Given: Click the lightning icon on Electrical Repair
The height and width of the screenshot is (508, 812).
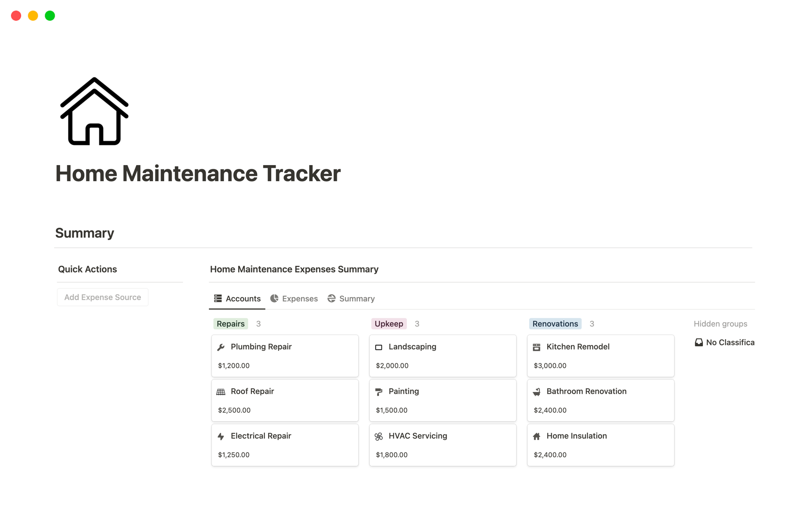Looking at the screenshot, I should pos(221,436).
